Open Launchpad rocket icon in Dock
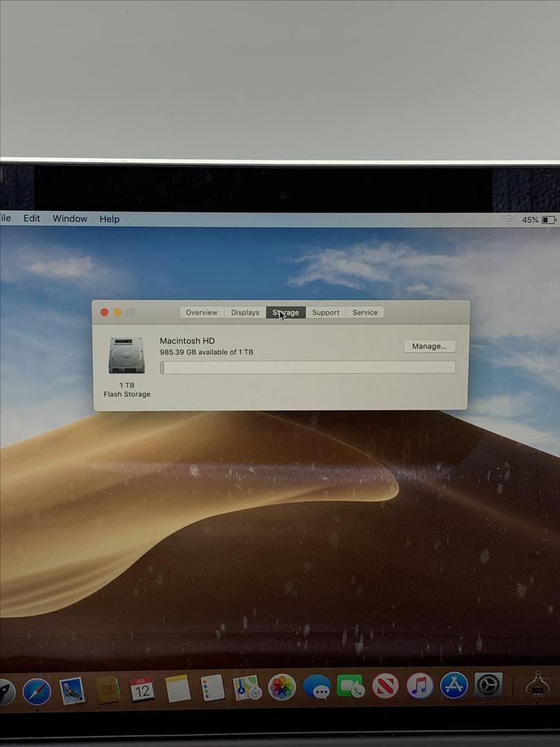 click(x=7, y=692)
